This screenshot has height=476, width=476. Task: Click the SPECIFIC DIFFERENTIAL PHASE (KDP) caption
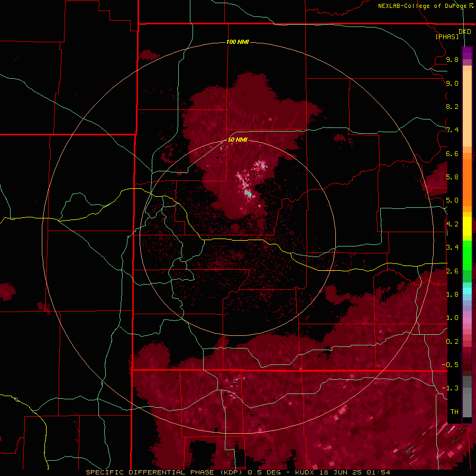pyautogui.click(x=165, y=472)
